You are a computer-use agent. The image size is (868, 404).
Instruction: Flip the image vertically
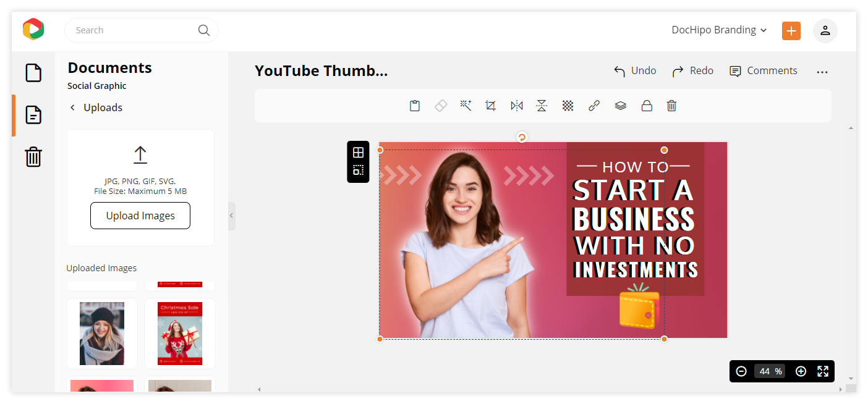542,106
